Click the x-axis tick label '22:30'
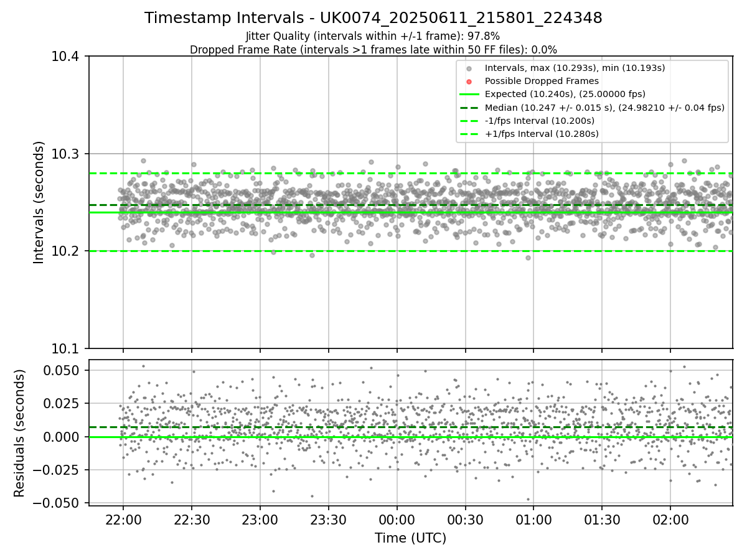Image resolution: width=747 pixels, height=560 pixels. pos(192,519)
